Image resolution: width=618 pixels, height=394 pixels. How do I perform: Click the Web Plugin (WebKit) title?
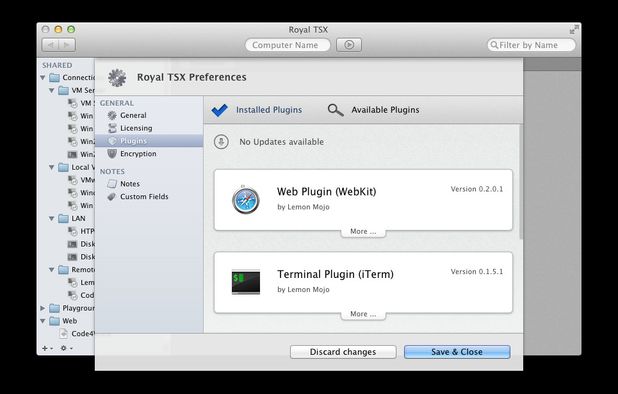point(326,192)
